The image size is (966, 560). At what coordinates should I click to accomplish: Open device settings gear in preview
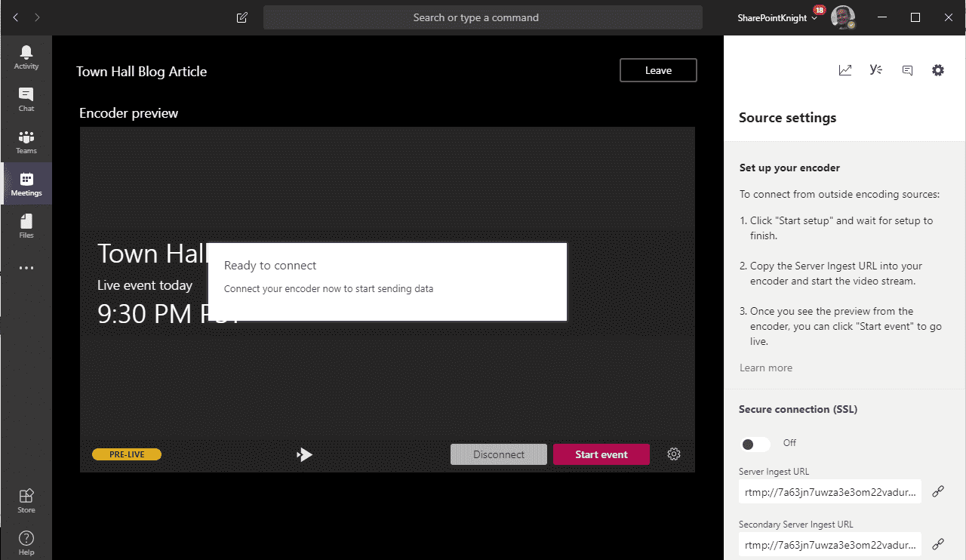[674, 454]
